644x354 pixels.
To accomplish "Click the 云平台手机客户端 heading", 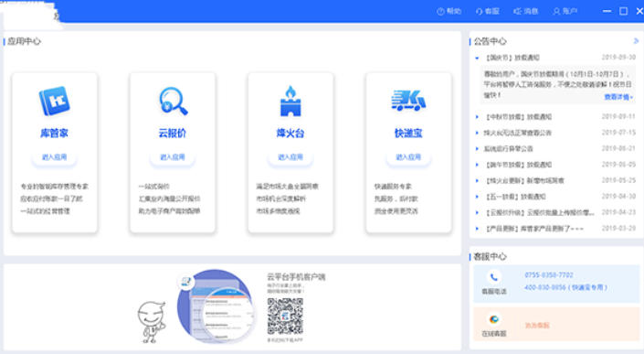I will (296, 277).
